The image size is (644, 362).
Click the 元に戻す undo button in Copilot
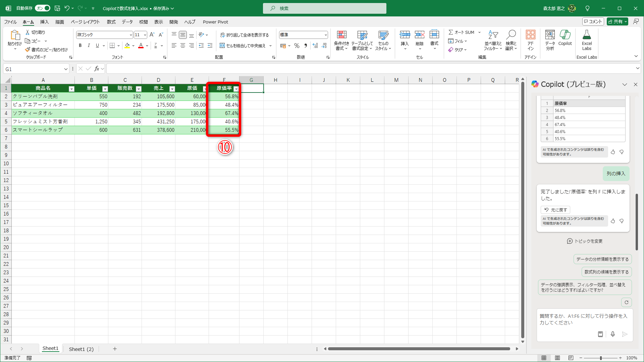coord(555,210)
